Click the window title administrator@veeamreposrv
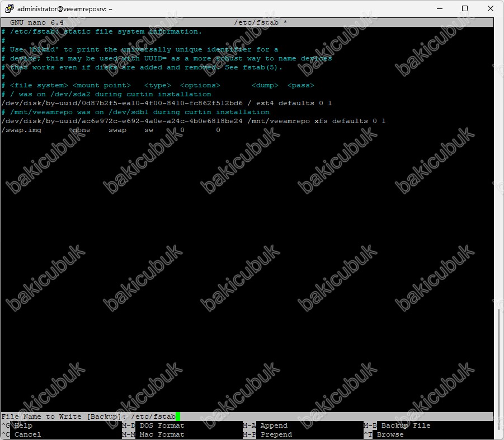This screenshot has height=440, width=504. pos(64,9)
